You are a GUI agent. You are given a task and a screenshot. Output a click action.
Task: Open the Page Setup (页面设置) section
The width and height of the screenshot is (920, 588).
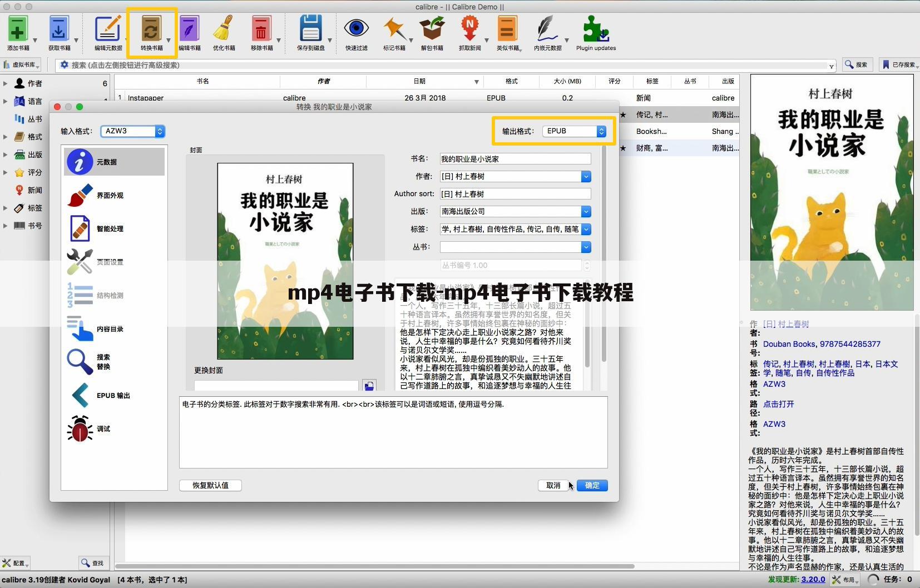114,262
